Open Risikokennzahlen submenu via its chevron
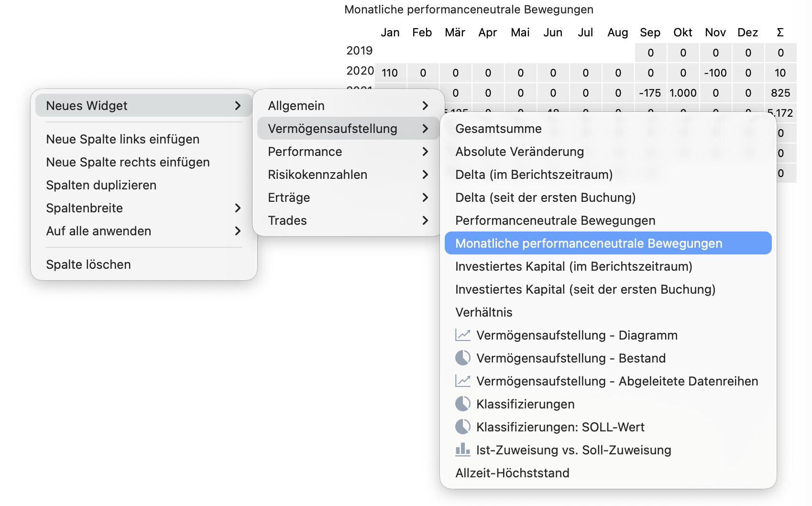The height and width of the screenshot is (506, 812). tap(425, 175)
